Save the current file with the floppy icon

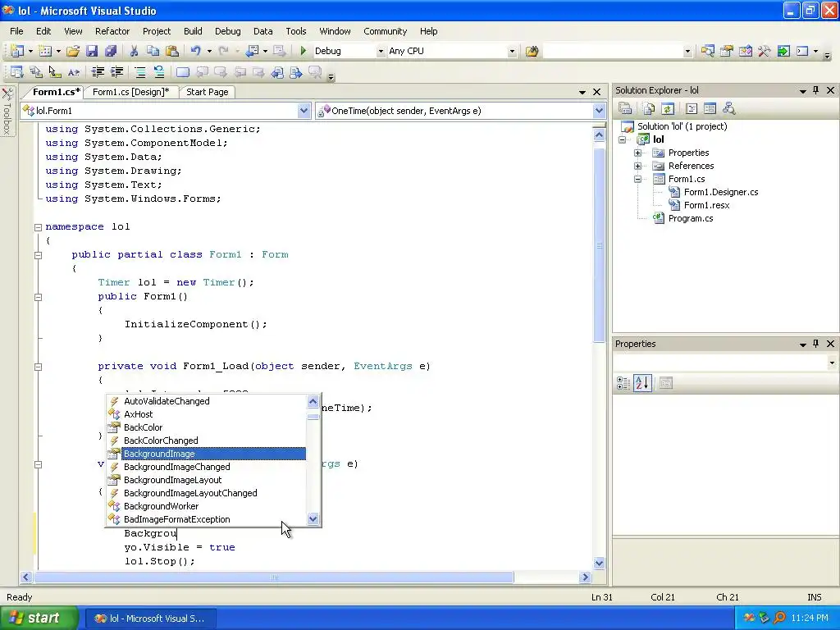[x=92, y=51]
